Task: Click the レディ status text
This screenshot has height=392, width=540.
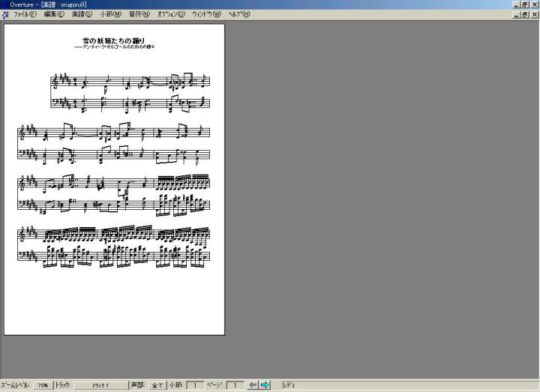Action: [289, 385]
